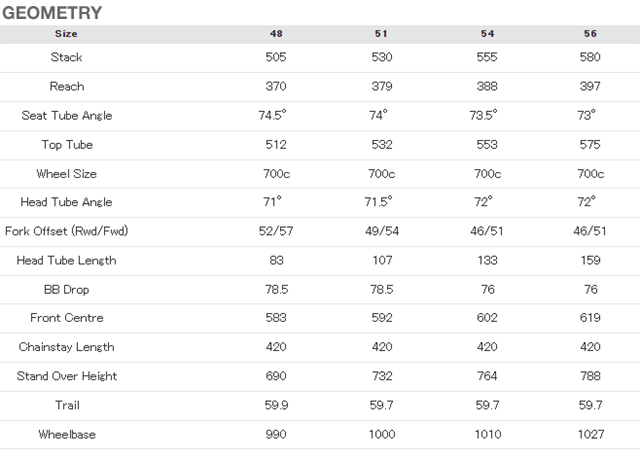Select the BB Drop row label
Viewport: 640px width, 457px height.
(67, 290)
